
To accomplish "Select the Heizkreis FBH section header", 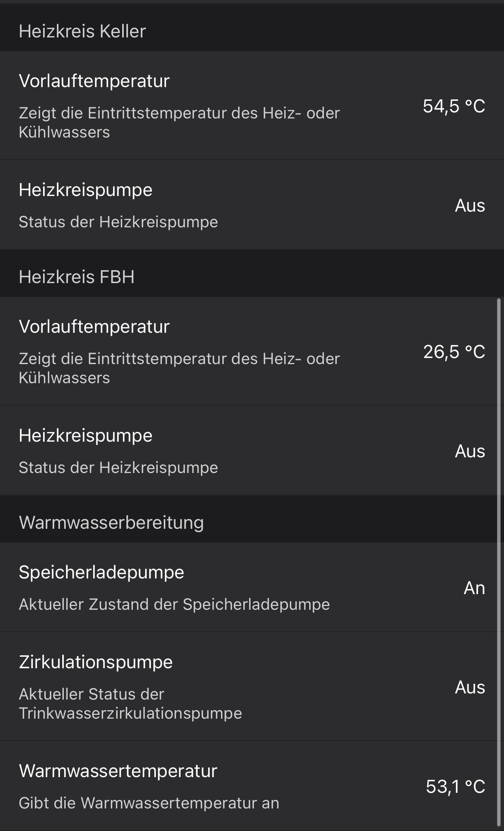I will [x=76, y=277].
